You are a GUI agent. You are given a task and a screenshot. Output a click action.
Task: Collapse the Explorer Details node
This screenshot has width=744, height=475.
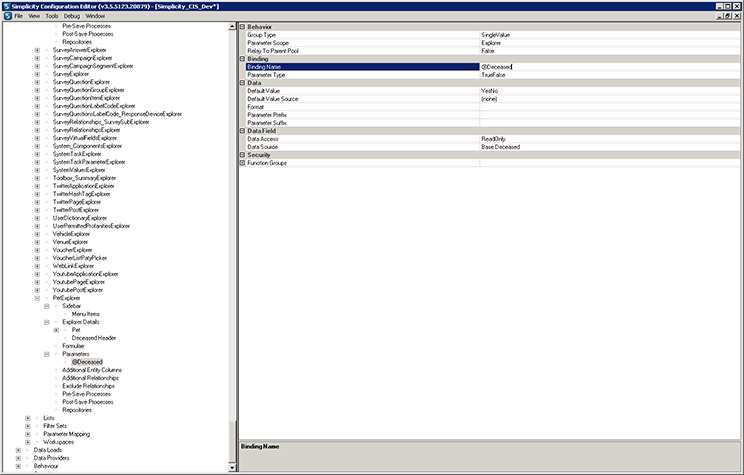tap(46, 322)
